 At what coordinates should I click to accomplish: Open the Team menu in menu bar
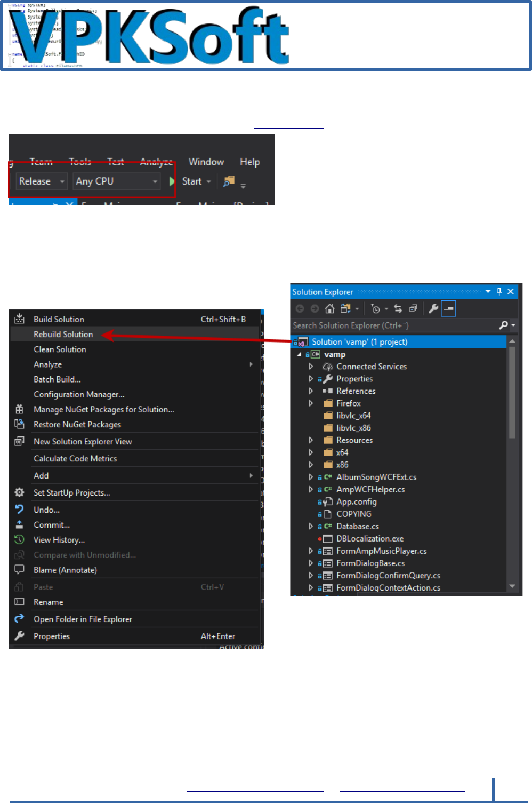click(x=41, y=161)
